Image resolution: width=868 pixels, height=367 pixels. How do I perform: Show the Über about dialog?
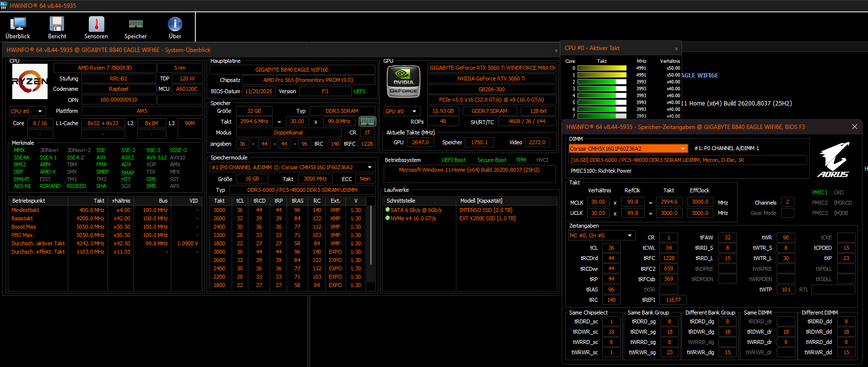coord(175,28)
